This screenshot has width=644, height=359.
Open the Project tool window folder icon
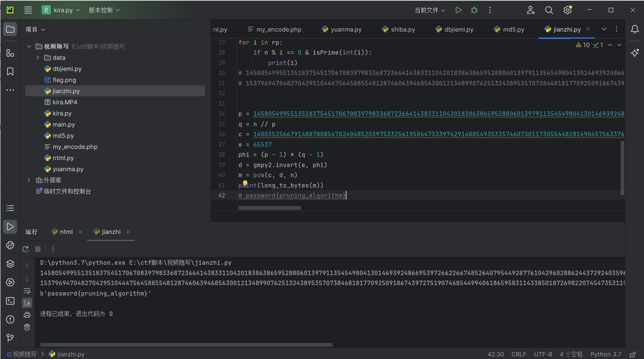(x=10, y=29)
